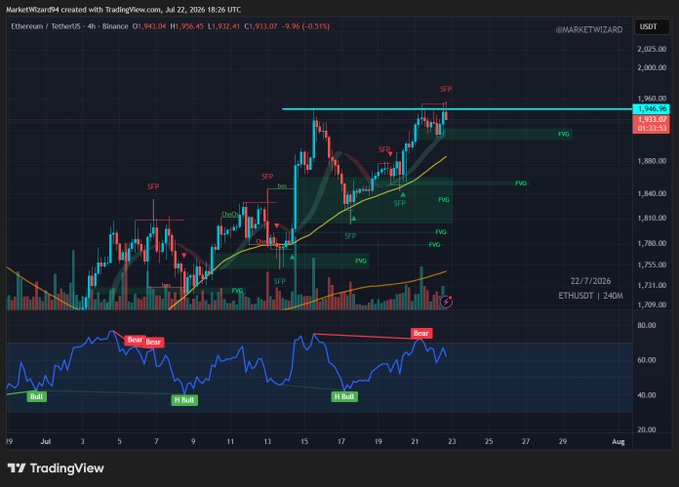Click the cyan 1,946.96 price label
The width and height of the screenshot is (679, 487).
pos(651,109)
